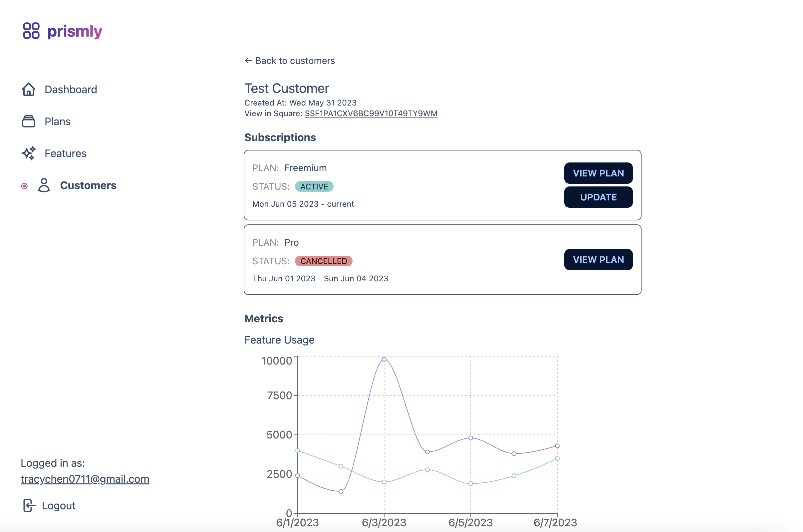Select Customers in the sidebar

coord(88,185)
